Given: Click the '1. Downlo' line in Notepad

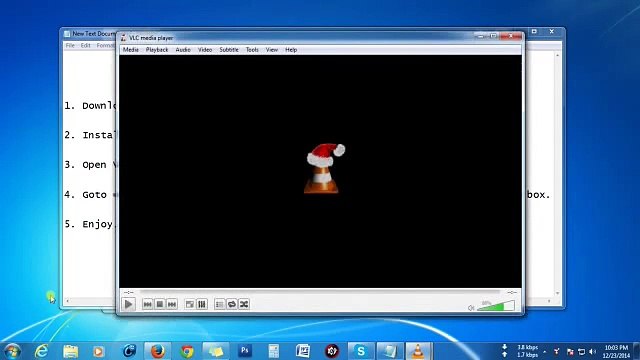Looking at the screenshot, I should coord(90,106).
